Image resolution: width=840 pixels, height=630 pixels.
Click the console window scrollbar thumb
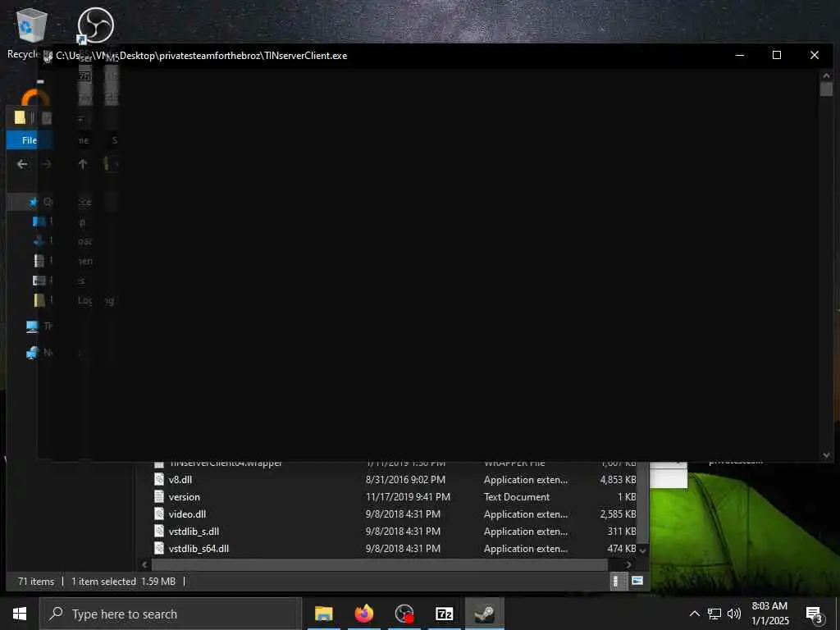tap(826, 89)
